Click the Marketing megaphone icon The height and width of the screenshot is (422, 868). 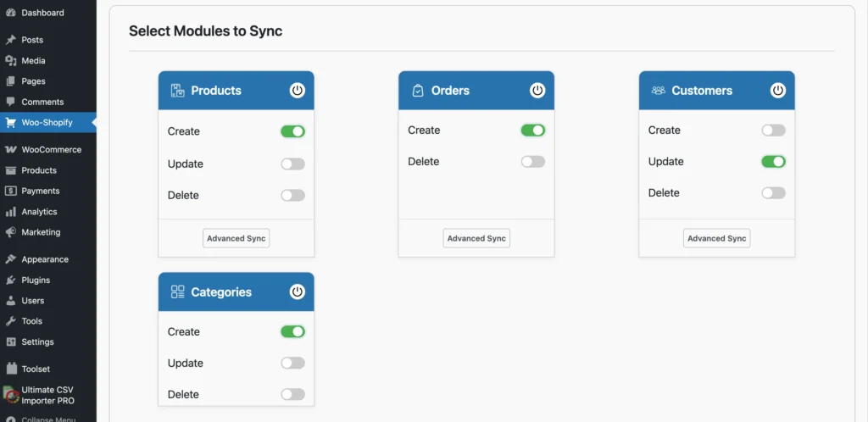pos(10,232)
